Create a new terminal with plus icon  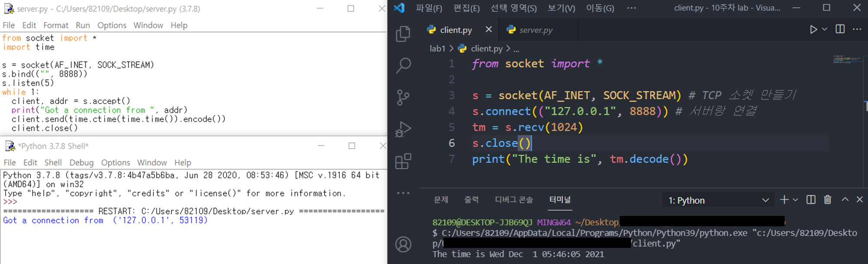(784, 199)
